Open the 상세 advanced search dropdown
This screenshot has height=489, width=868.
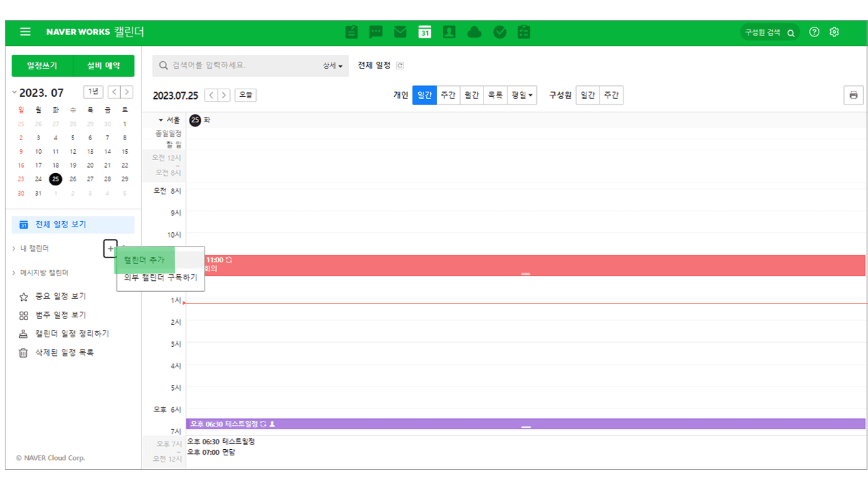coord(332,66)
